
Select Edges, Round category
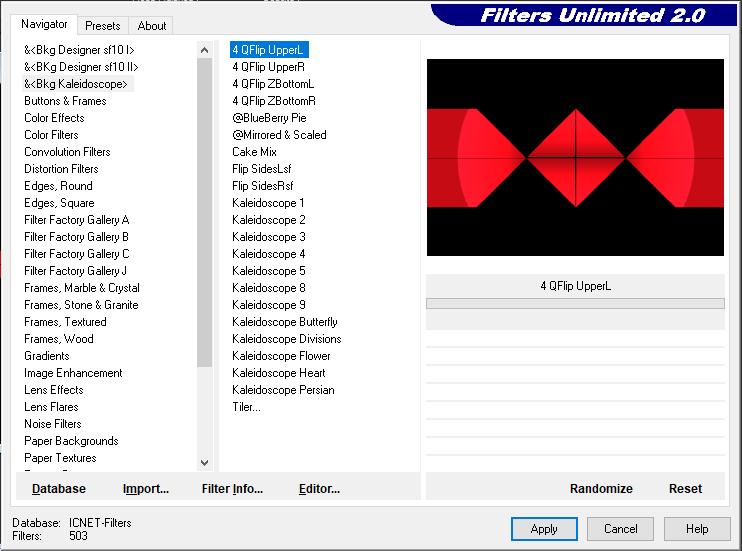click(x=58, y=186)
